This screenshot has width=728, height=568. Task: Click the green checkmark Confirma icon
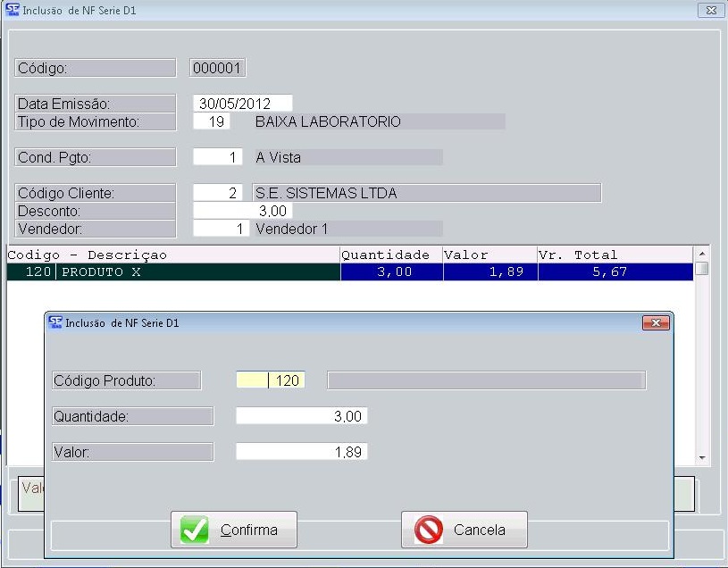click(x=194, y=530)
